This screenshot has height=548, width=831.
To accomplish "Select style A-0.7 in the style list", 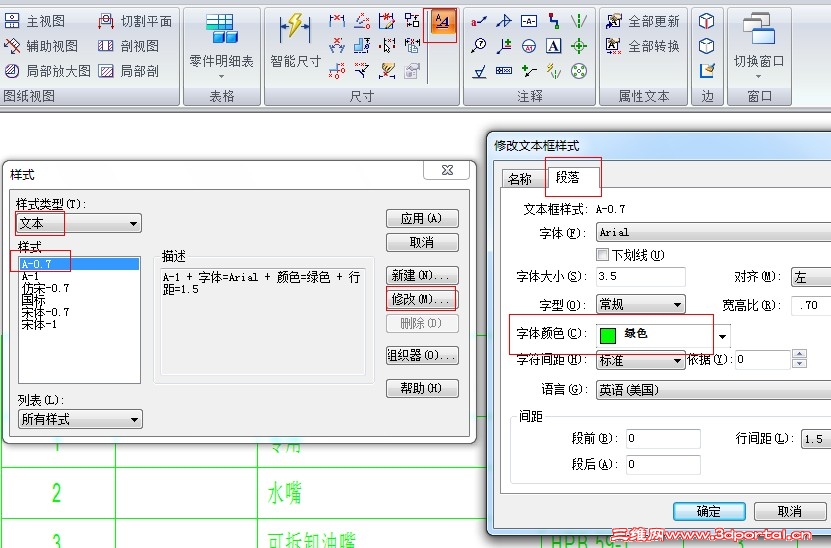I will tap(79, 263).
